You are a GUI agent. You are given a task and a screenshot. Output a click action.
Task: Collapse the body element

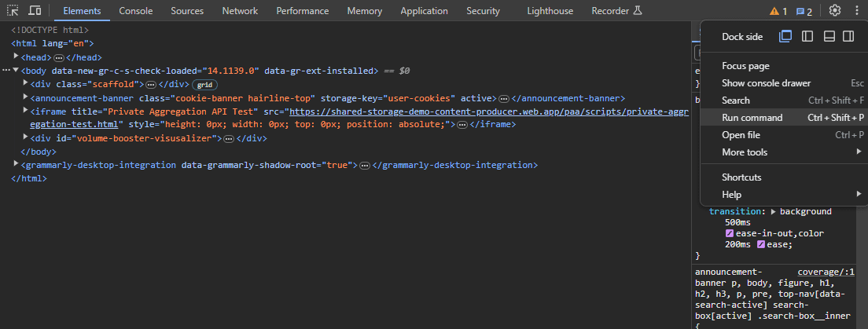point(16,70)
